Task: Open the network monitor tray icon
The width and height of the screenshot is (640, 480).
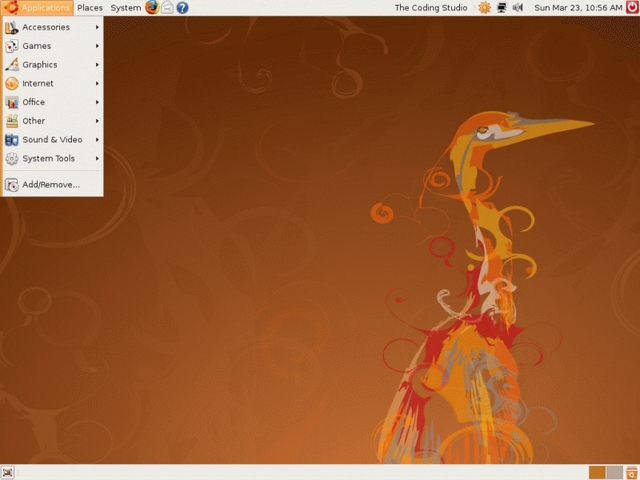Action: point(502,7)
